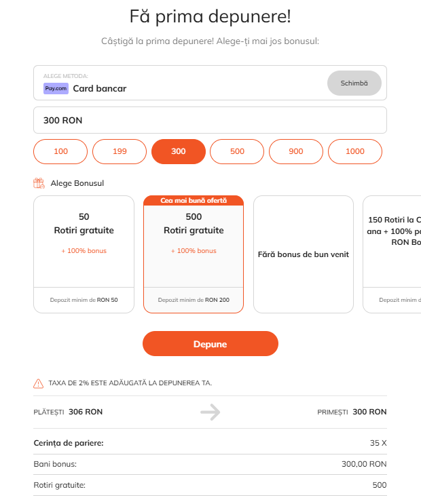421x504 pixels.
Task: Pick the 1000 RON amount chip
Action: click(354, 151)
